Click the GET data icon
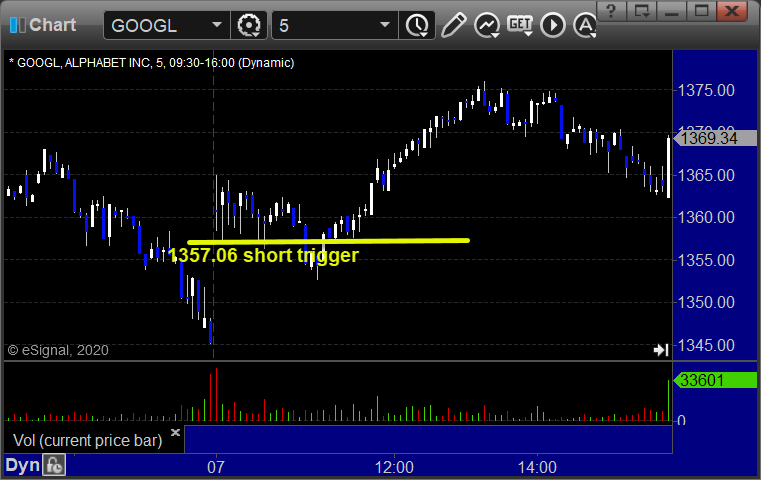This screenshot has width=761, height=480. click(520, 25)
